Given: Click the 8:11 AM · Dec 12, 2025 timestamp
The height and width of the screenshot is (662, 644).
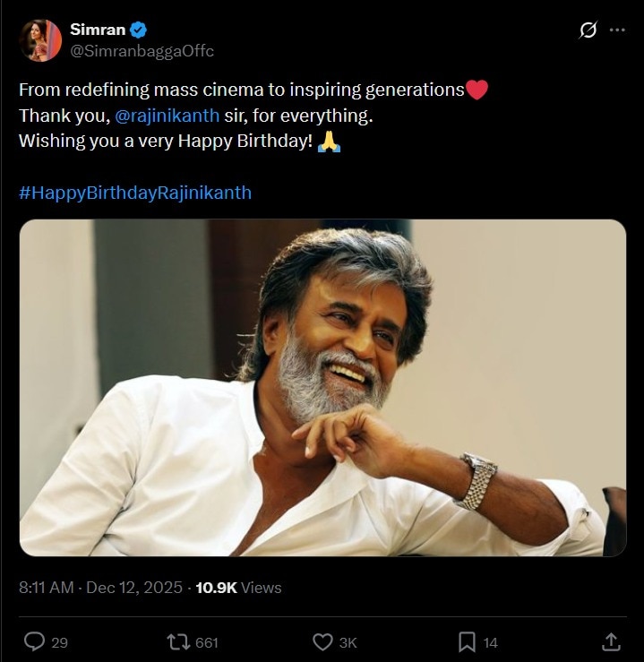Looking at the screenshot, I should [100, 588].
